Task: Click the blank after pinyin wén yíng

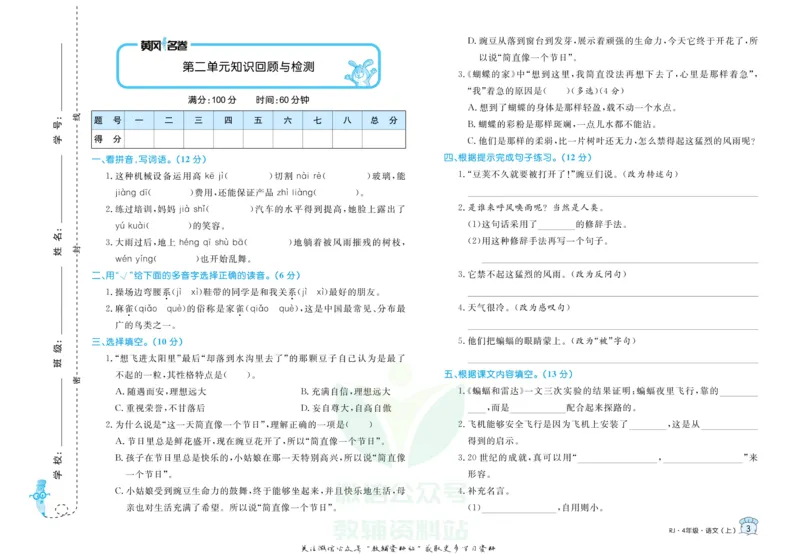Action: click(177, 259)
